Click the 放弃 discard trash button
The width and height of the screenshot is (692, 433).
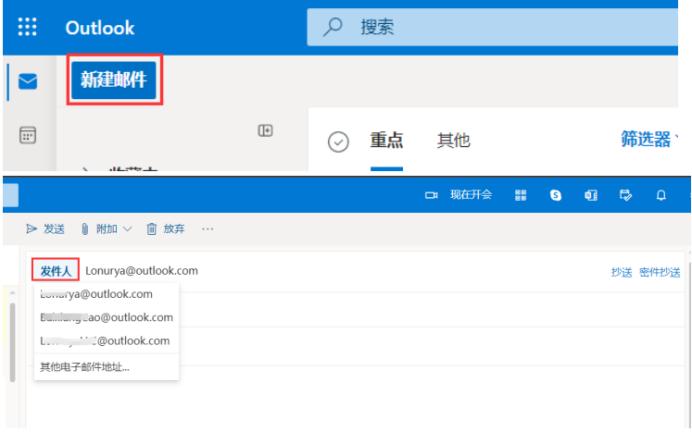tap(165, 229)
